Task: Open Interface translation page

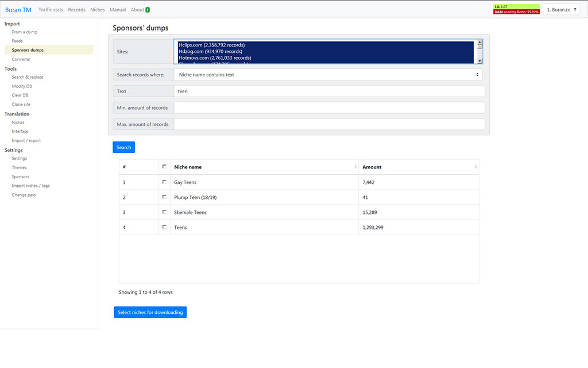Action: [20, 132]
